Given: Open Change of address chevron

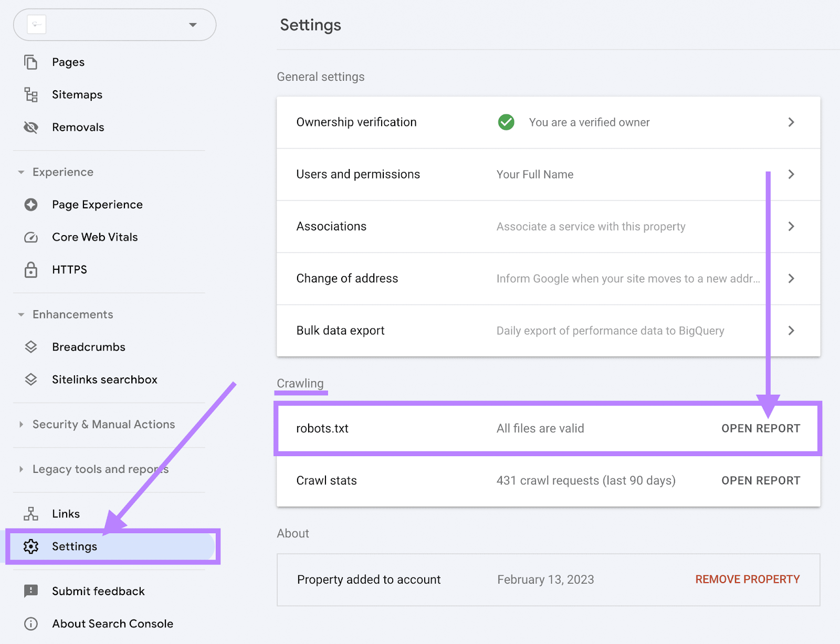Looking at the screenshot, I should (791, 278).
